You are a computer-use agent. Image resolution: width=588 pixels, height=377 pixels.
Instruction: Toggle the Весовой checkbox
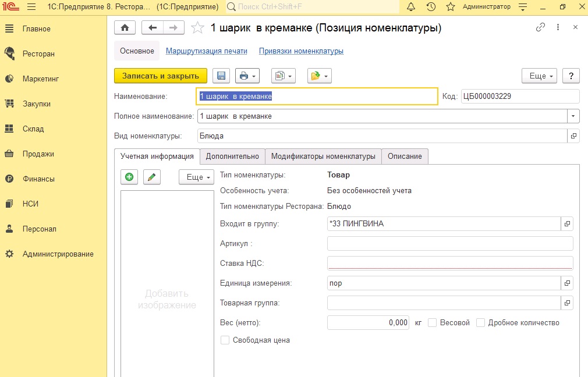click(433, 323)
